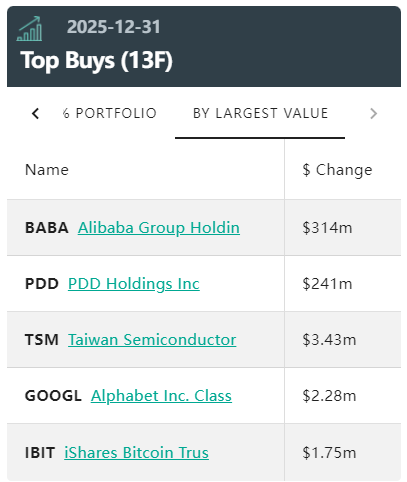The height and width of the screenshot is (482, 407).
Task: Advance tabs with right chevron arrow
Action: 373,114
